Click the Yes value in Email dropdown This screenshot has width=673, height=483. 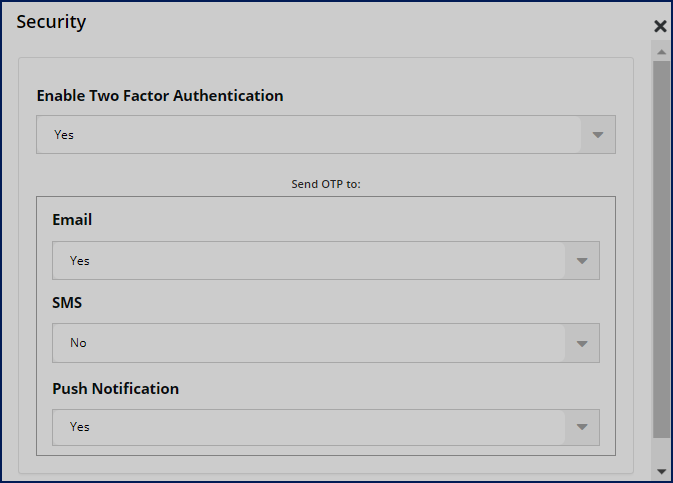point(80,261)
